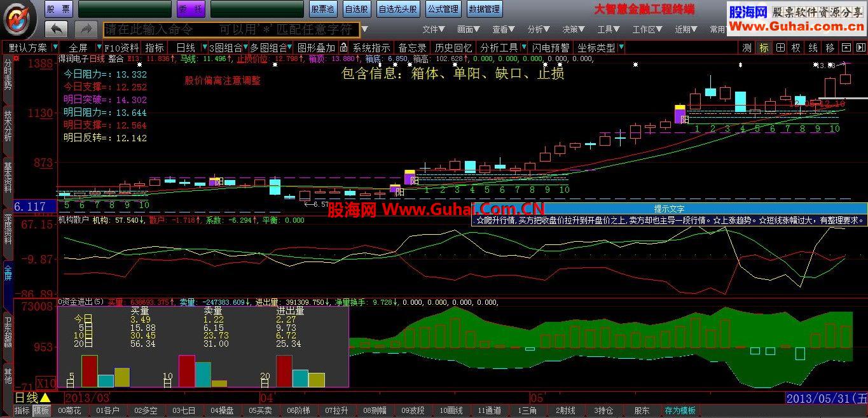868x418 pixels.
Task: Click 存为模板 save template link
Action: click(x=680, y=411)
